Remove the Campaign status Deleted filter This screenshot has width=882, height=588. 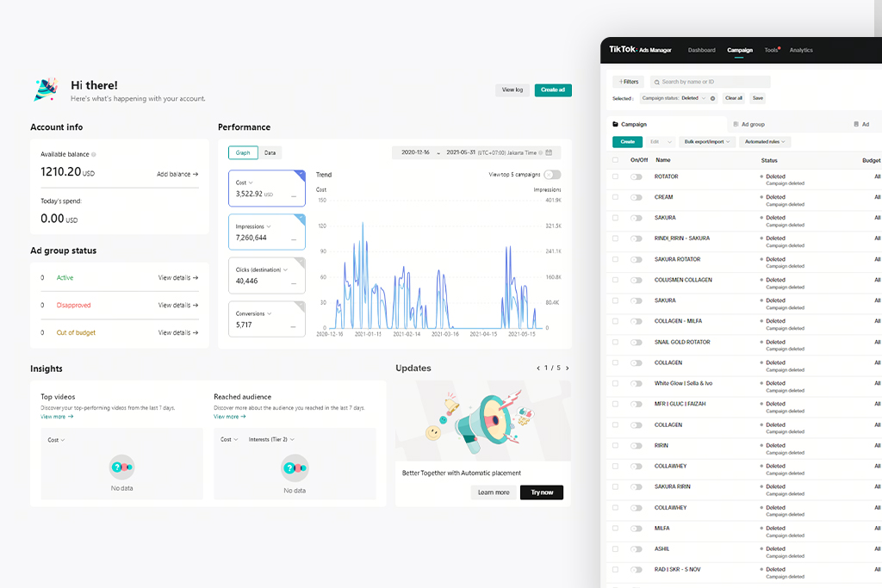[x=712, y=98]
